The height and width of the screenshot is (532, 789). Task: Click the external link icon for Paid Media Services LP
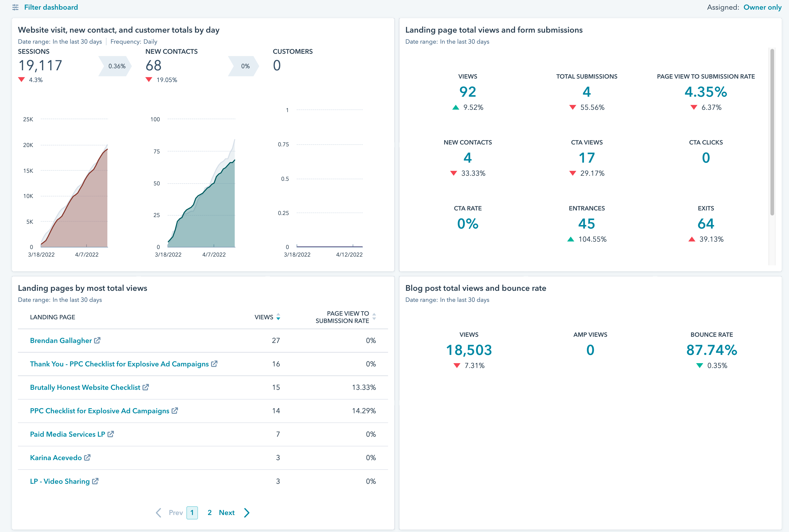click(x=110, y=434)
